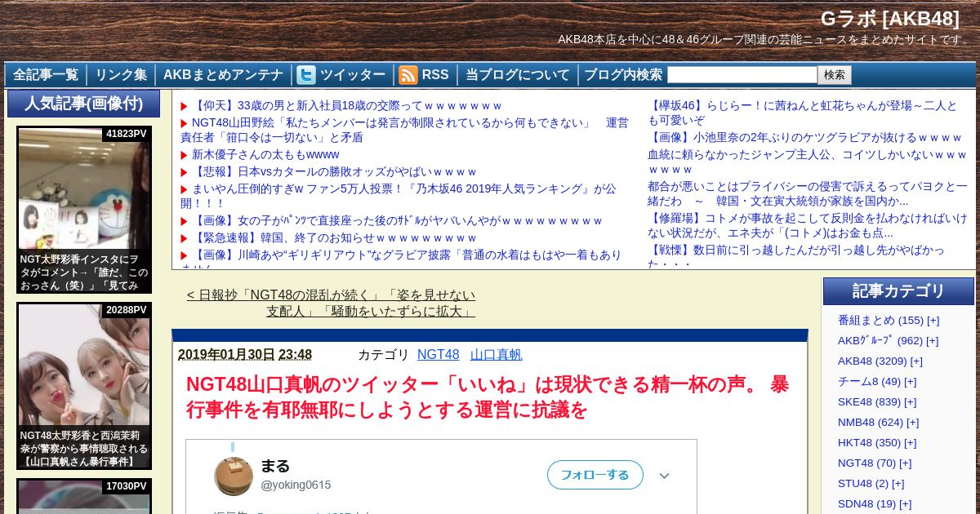This screenshot has width=980, height=514.
Task: Go to previous article 日報抄「NGT48の混乱が続く」
Action: click(x=331, y=303)
